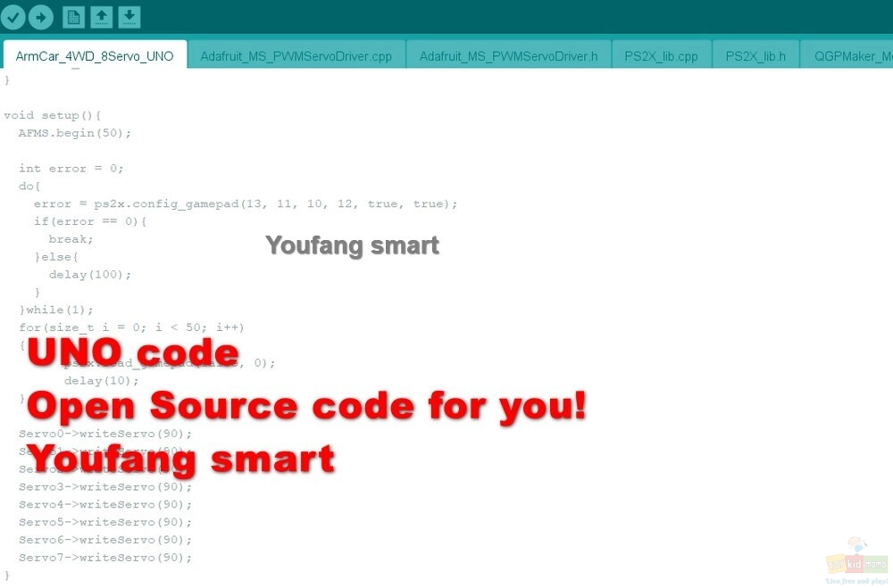Place the cursor on the 'void setup(){' line
The image size is (893, 588).
coord(53,116)
